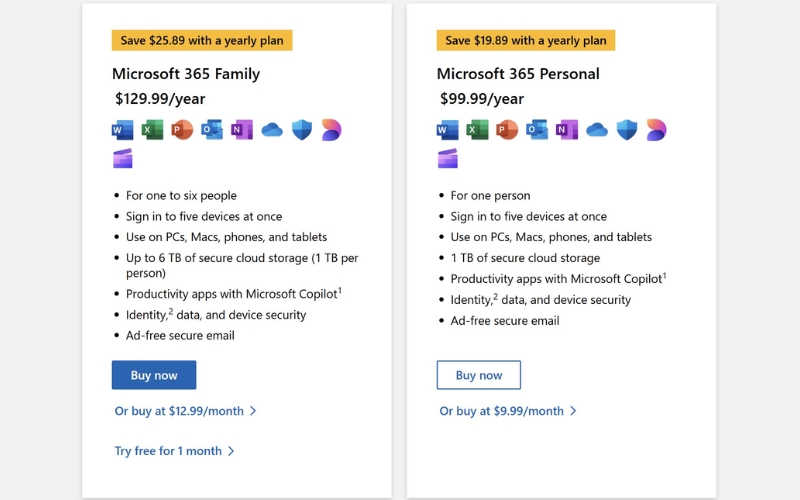
Task: Click the Clipchamp icon in the Personal plan
Action: click(x=447, y=158)
